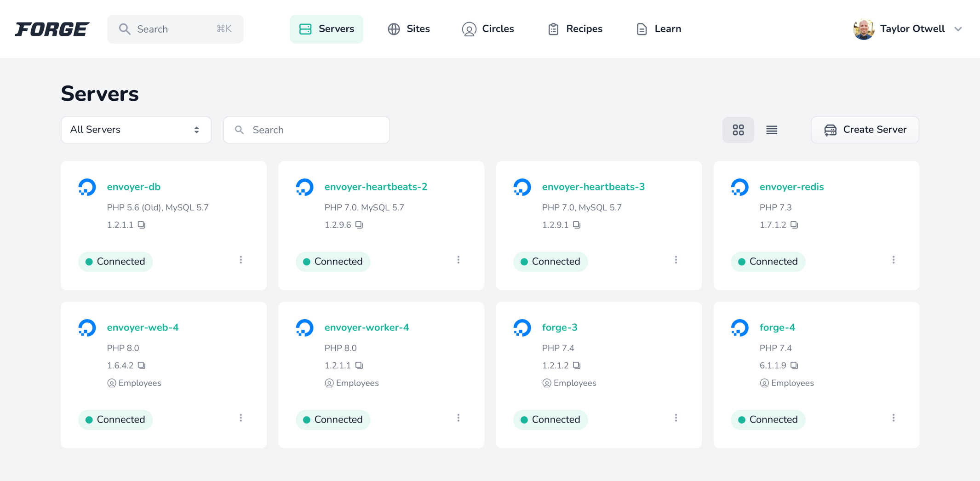The width and height of the screenshot is (980, 481).
Task: Open the envoyer-db server link
Action: click(x=134, y=187)
